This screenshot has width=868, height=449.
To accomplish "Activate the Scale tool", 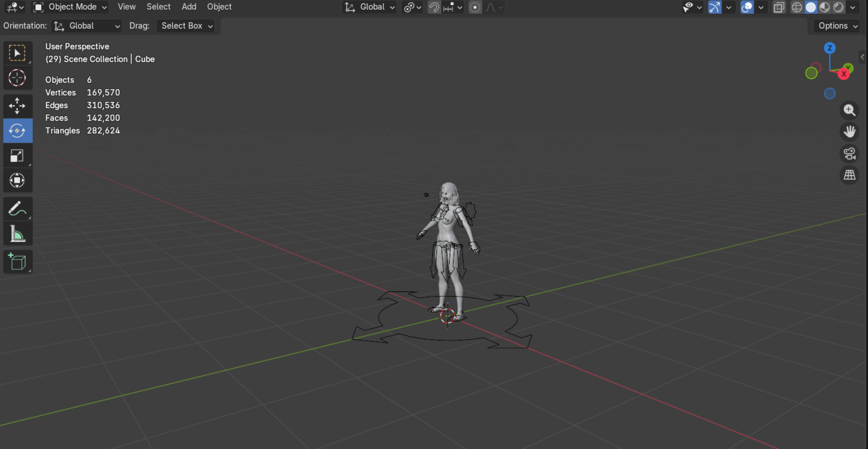I will [x=17, y=155].
